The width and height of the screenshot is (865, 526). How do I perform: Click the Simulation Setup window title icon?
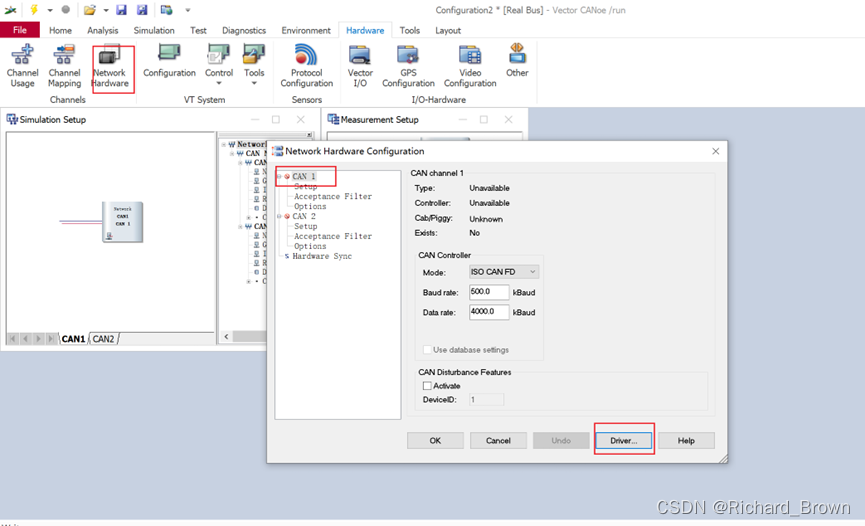coord(12,119)
